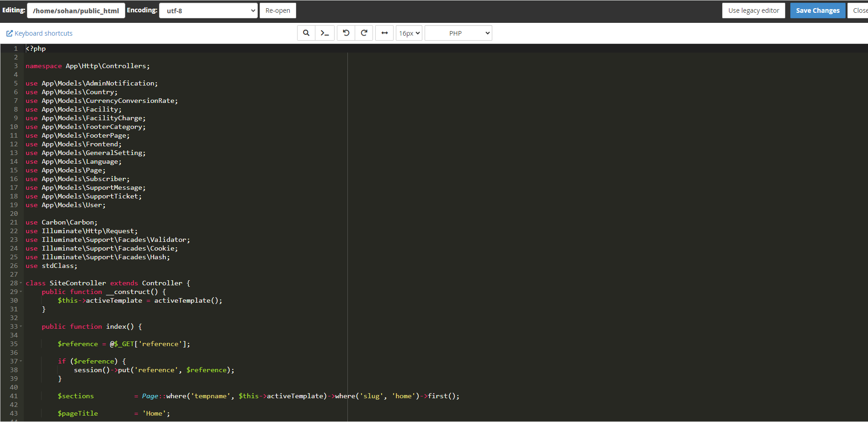Open the Keyboard shortcuts link

(x=39, y=33)
